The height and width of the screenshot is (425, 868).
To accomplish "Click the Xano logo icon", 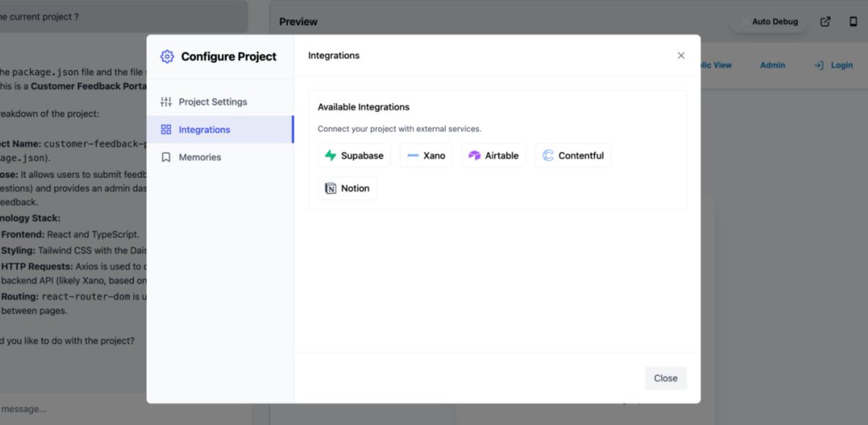I will tap(413, 155).
